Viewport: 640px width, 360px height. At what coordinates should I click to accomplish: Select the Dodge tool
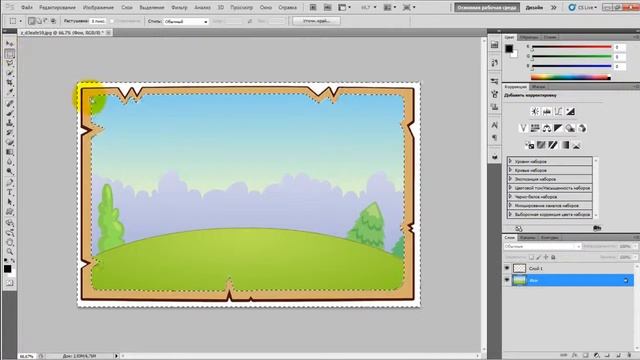click(10, 171)
